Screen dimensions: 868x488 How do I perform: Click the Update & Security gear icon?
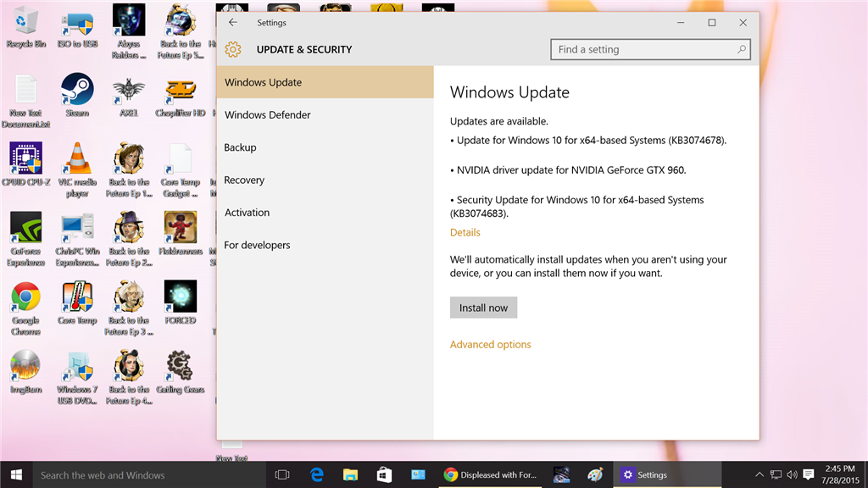233,49
